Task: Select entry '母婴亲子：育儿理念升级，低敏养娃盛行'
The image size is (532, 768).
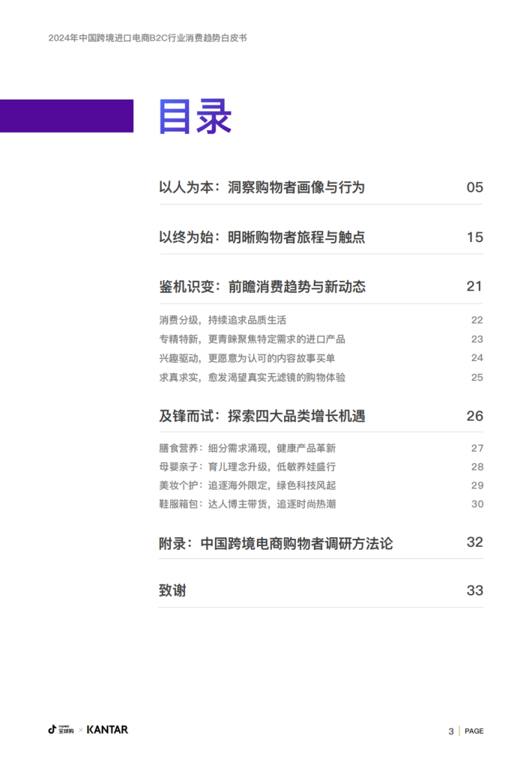Action: coord(247,467)
